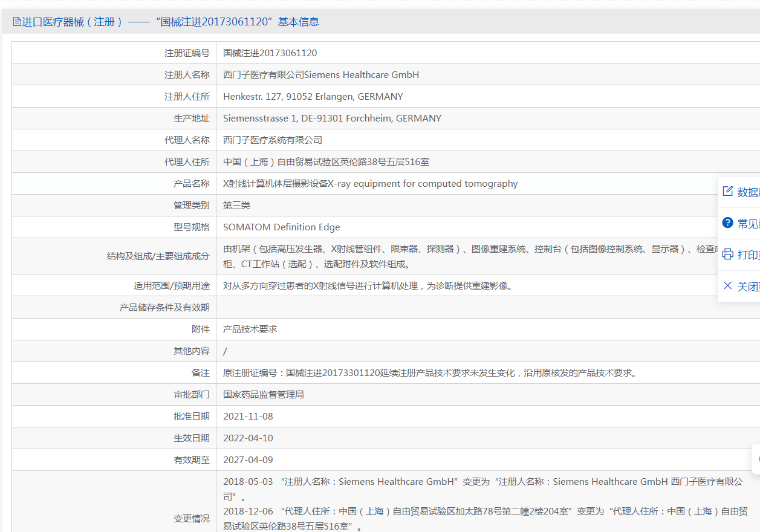Click the 备注 row label

click(201, 373)
